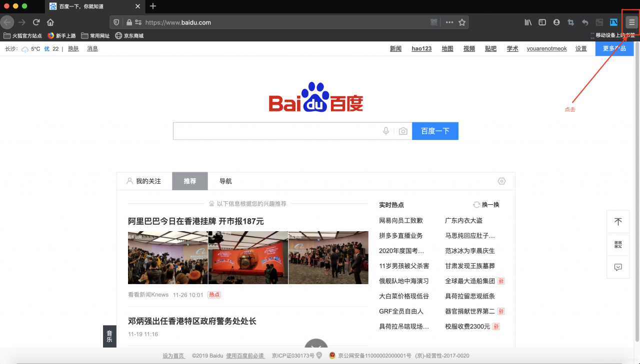640x364 pixels.
Task: Reload the Baidu page
Action: click(x=36, y=22)
